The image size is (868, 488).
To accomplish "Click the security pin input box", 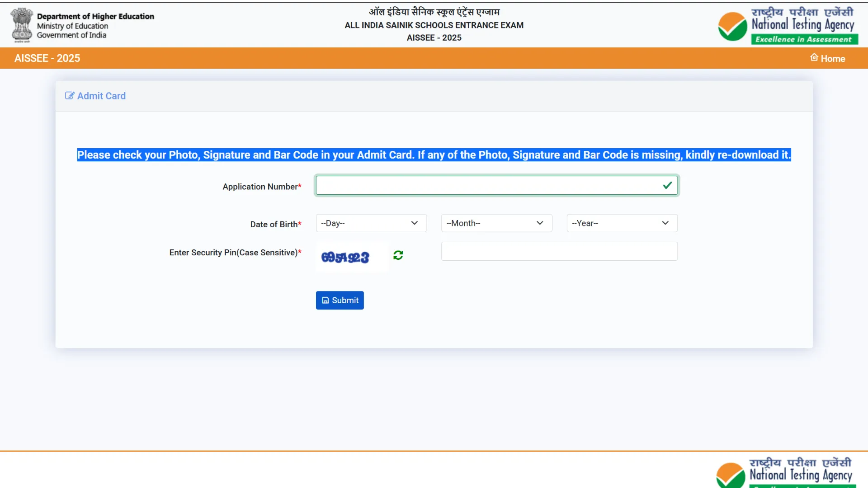I will pyautogui.click(x=559, y=251).
